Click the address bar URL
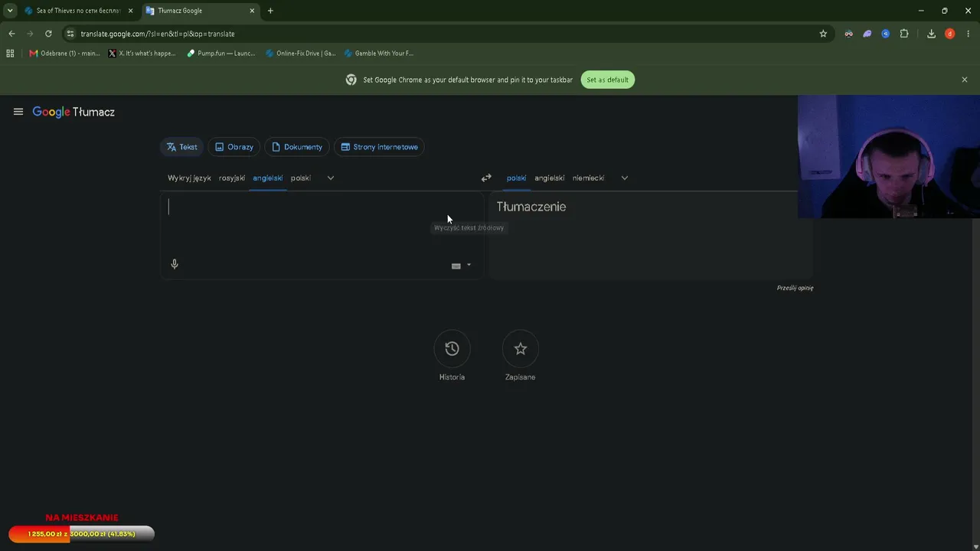Screen dimensions: 980x551 158,34
